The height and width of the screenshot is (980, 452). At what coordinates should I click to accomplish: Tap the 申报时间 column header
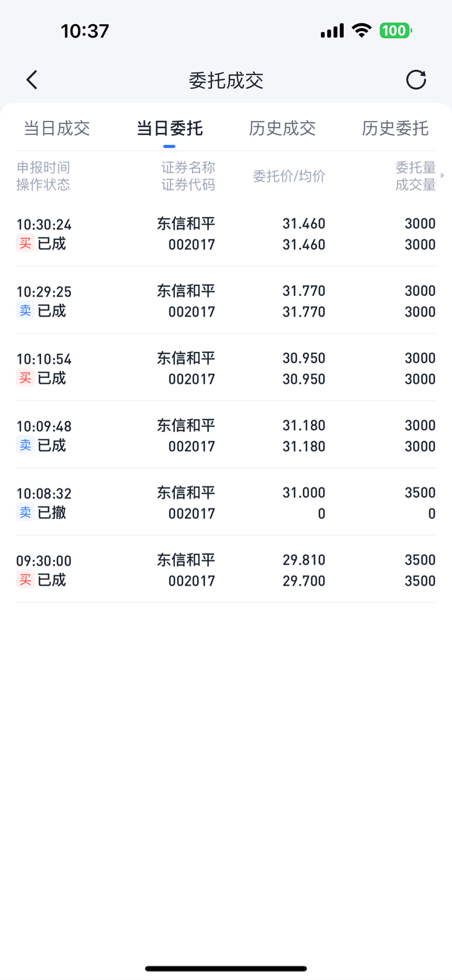[44, 168]
